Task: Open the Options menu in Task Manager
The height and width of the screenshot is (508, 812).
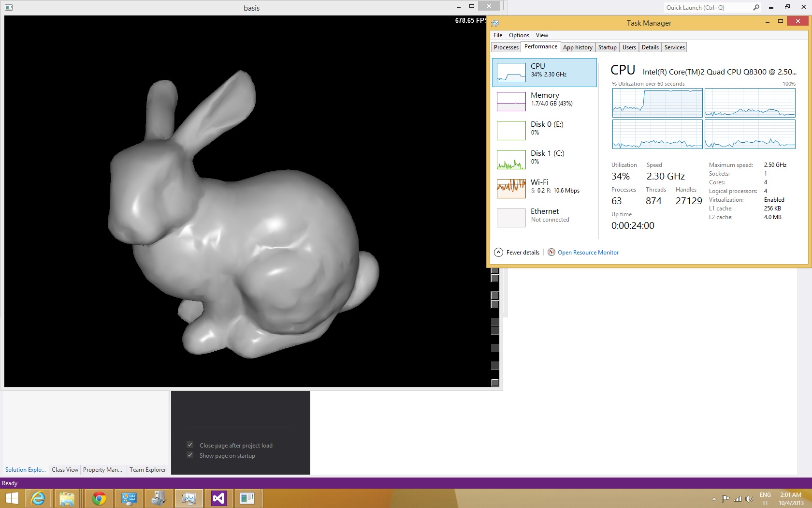Action: click(x=519, y=35)
